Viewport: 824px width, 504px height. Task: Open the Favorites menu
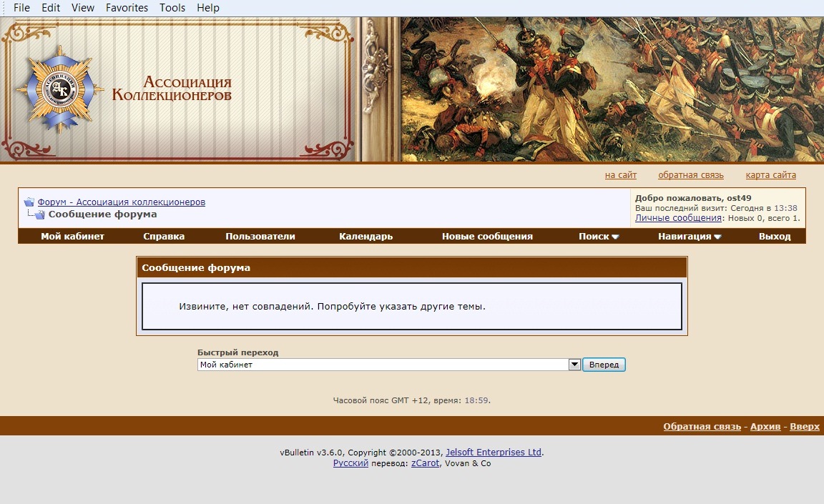point(127,8)
